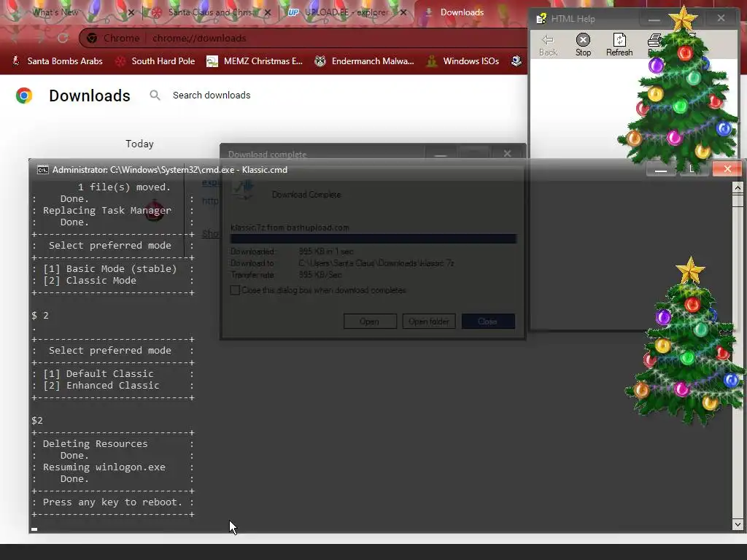The image size is (747, 560).
Task: Click the 'Replacing Task Manager' console line
Action: (107, 211)
